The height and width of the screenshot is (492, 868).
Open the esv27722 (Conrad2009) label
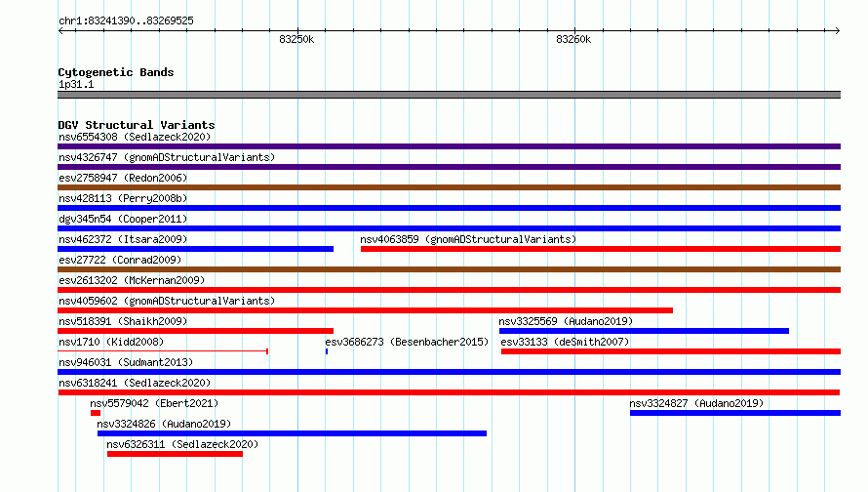(x=120, y=260)
